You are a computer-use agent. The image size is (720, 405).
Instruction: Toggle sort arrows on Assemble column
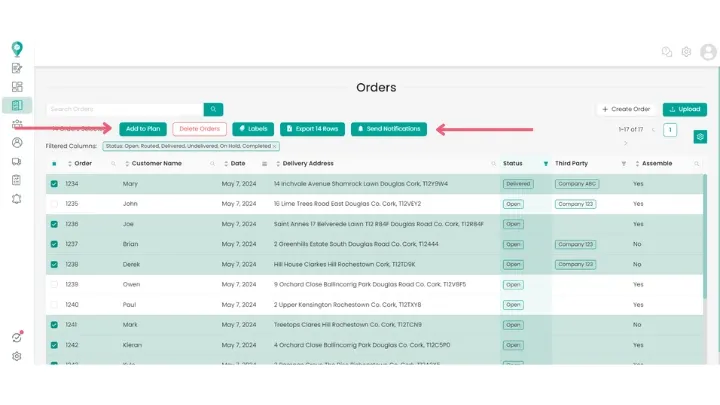point(636,163)
